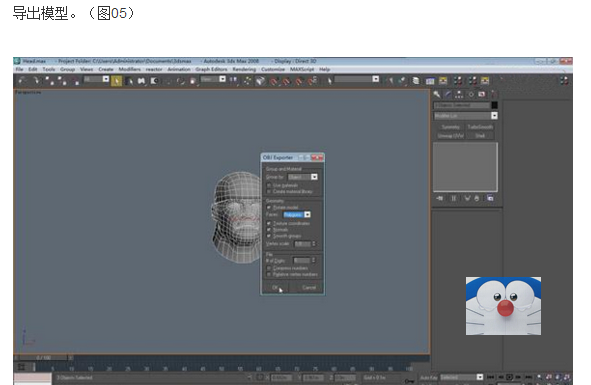Viewport: 591px width, 385px height.
Task: Activate the Select and Uniform Scale tool
Action: click(193, 81)
